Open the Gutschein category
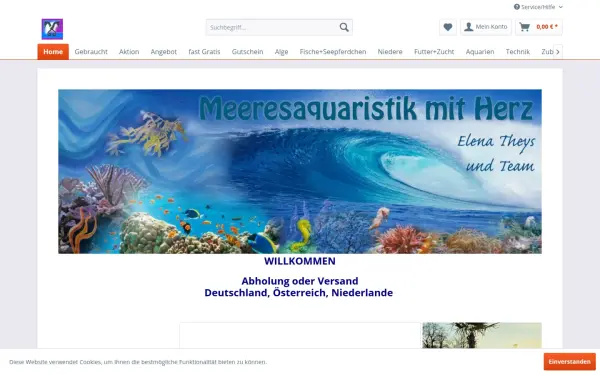 248,52
